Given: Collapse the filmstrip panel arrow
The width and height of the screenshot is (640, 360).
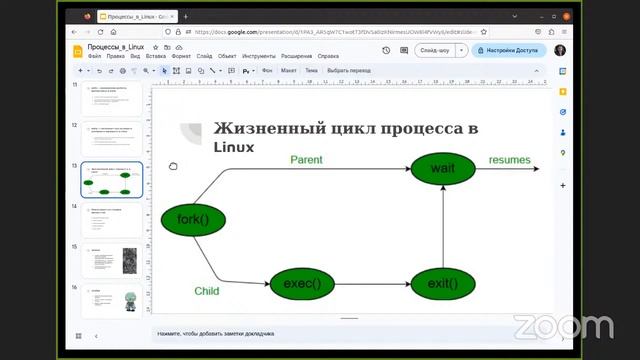Looking at the screenshot, I should coord(96,336).
